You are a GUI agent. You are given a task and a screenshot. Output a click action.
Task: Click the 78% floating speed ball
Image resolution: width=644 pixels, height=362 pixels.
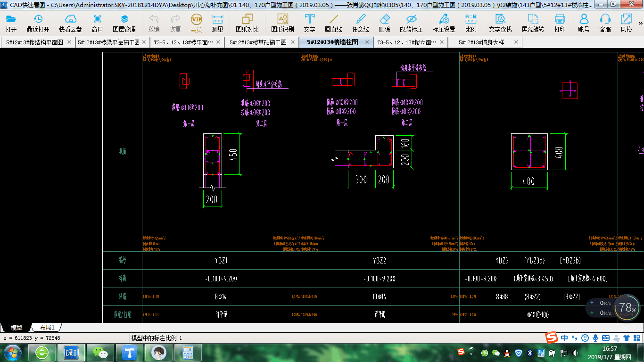(x=627, y=307)
